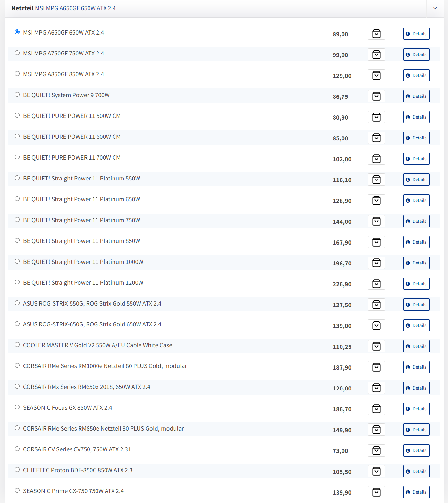Collapse the Netzteil section chevron
Screen dimensions: 448x503
tap(435, 8)
